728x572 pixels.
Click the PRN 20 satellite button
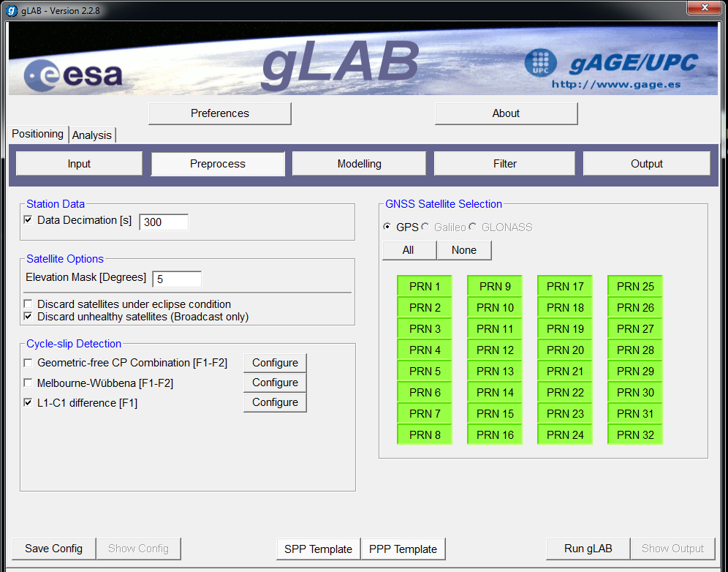(x=564, y=350)
